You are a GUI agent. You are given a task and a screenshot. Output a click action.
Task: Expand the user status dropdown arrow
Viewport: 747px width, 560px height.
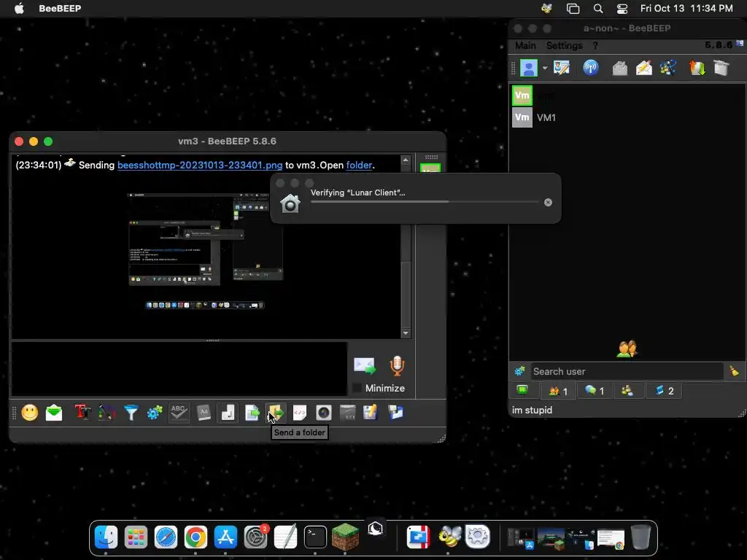[544, 68]
